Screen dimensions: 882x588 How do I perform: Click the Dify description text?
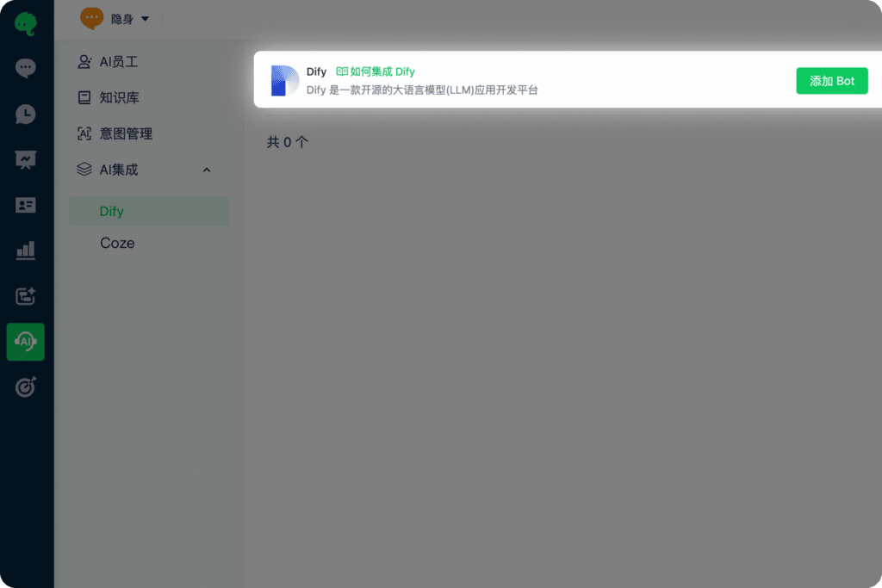422,90
